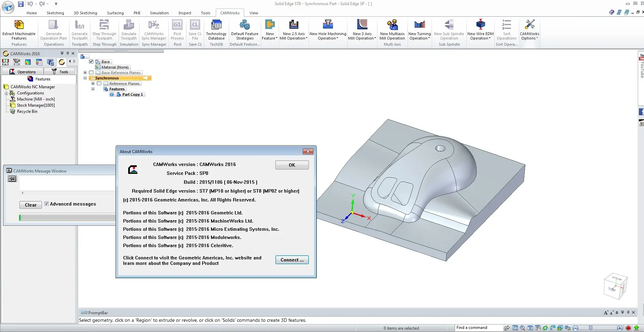This screenshot has width=644, height=332.
Task: Save the document with the floppy icon
Action: 21,4
